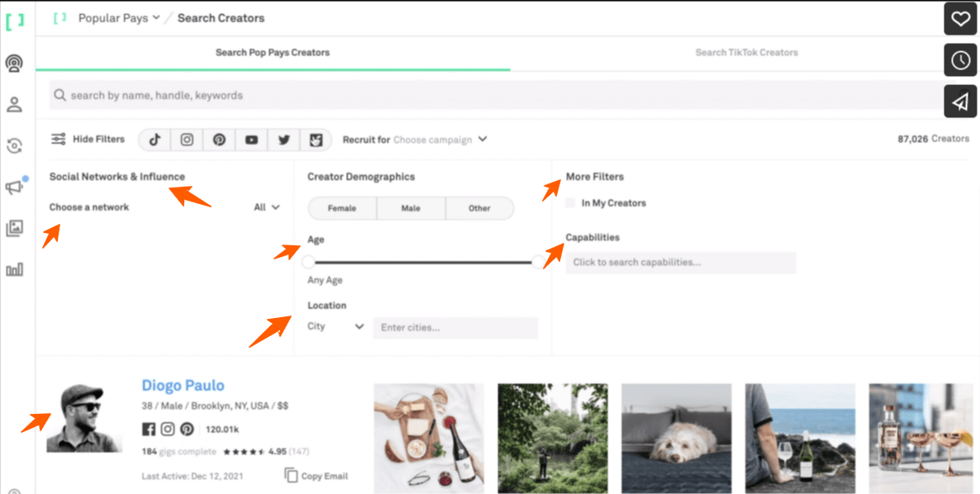This screenshot has height=494, width=980.
Task: Click the Copy Email icon
Action: point(291,475)
